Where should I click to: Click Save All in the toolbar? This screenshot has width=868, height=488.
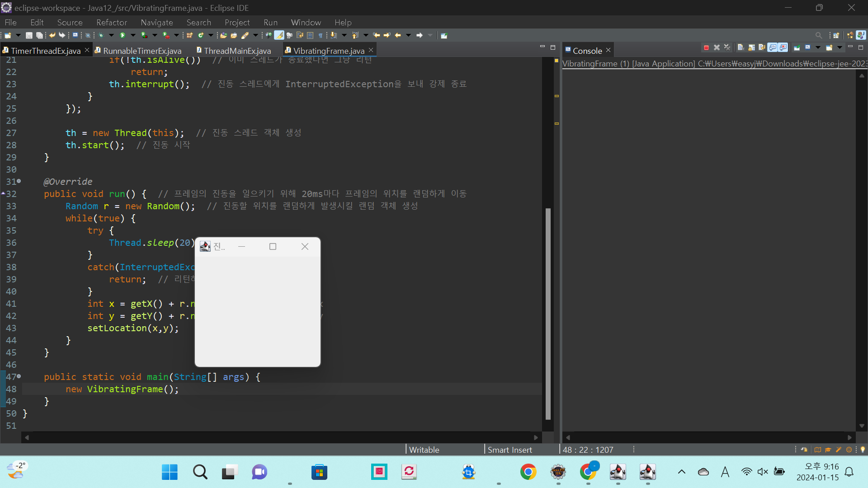(39, 35)
